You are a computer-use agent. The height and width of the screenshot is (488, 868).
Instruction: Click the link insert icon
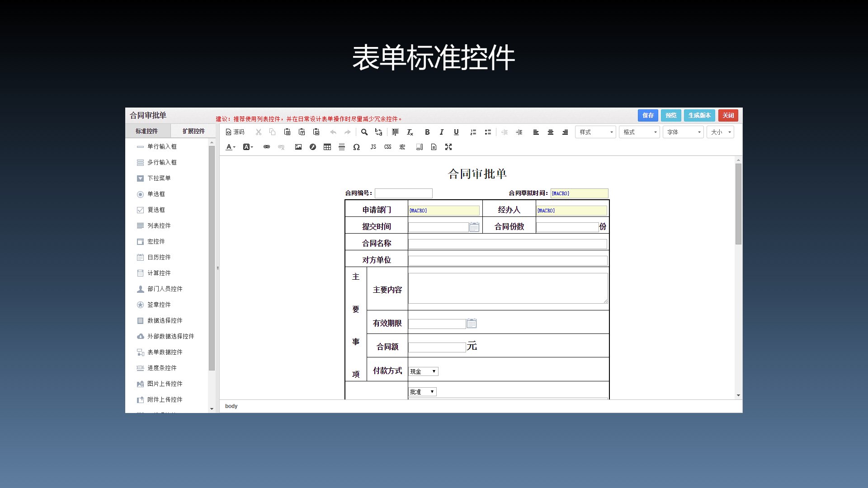click(266, 147)
